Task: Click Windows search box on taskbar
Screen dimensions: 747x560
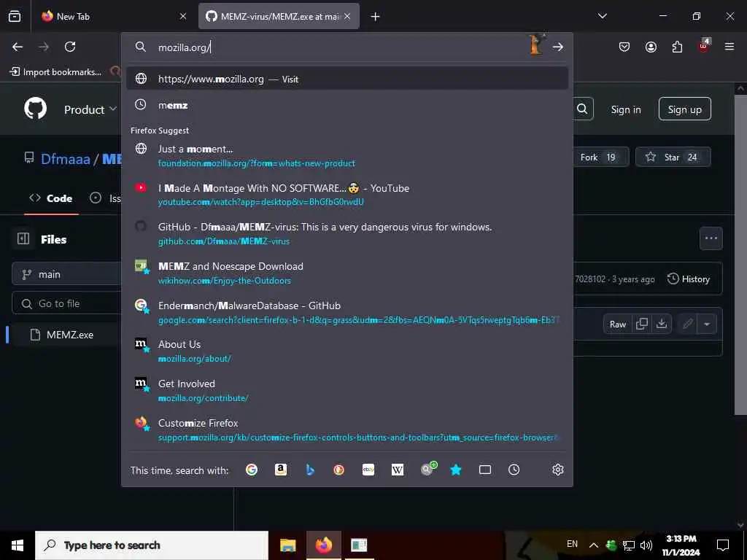Action: pos(152,545)
